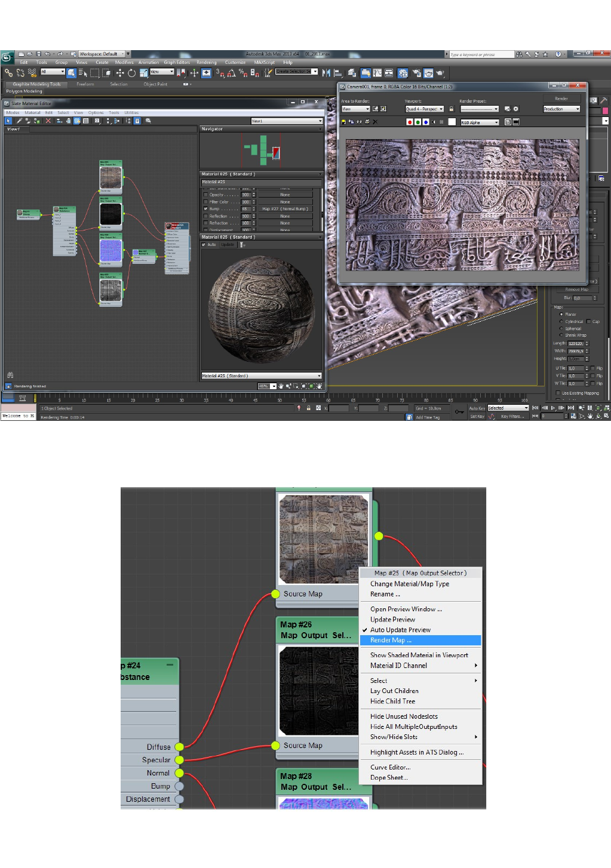
Task: Choose the Select and Rotate tool
Action: point(131,73)
